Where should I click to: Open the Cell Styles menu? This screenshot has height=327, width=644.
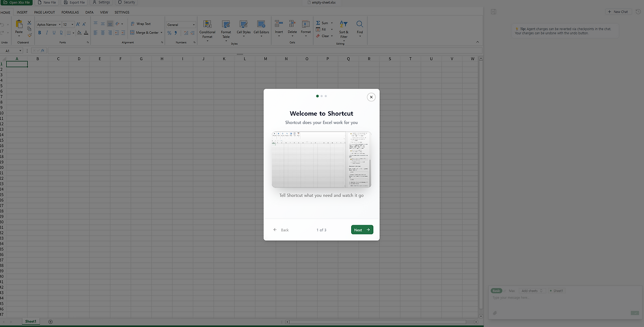click(244, 29)
